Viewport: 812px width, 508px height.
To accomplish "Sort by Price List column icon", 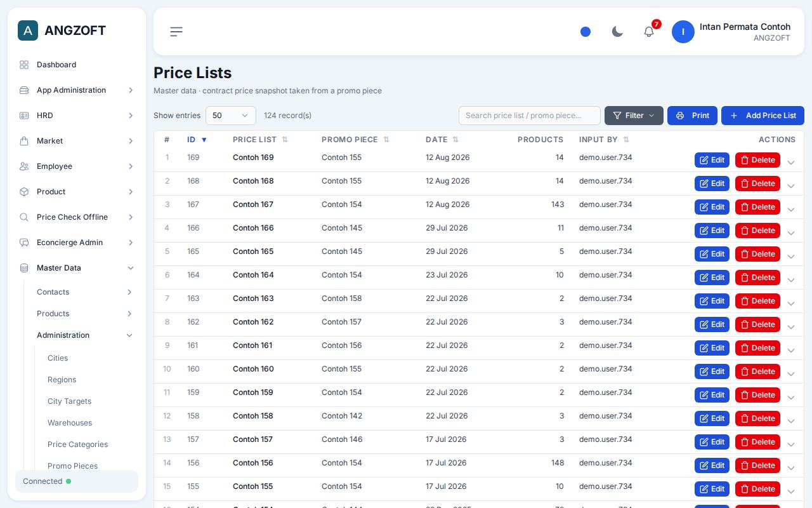I will coord(285,140).
